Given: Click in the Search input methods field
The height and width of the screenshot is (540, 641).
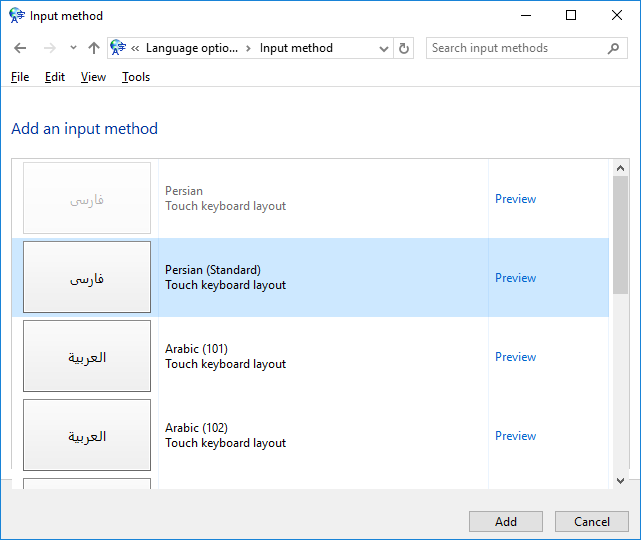Looking at the screenshot, I should click(515, 48).
